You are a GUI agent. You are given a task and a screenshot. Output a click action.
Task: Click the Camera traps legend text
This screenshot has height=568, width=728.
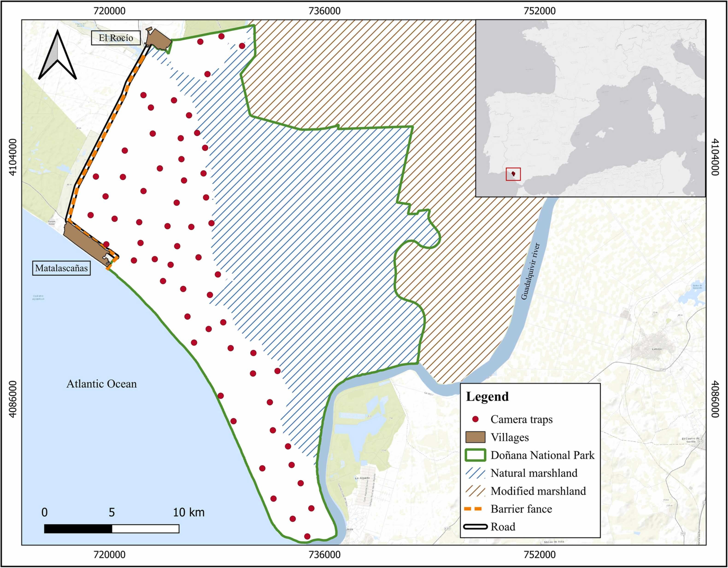pyautogui.click(x=521, y=419)
